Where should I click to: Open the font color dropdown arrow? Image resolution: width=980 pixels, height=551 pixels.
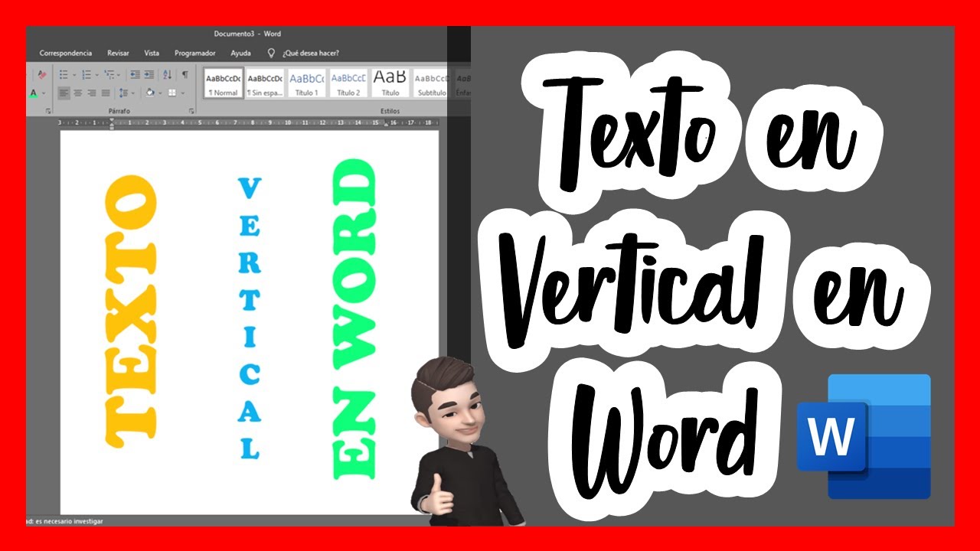[x=43, y=93]
